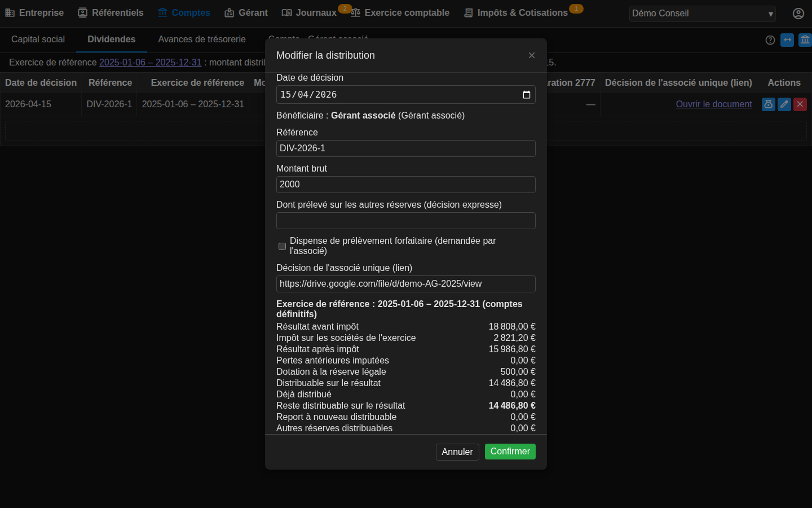Click the Annuler button
The image size is (812, 508).
457,452
